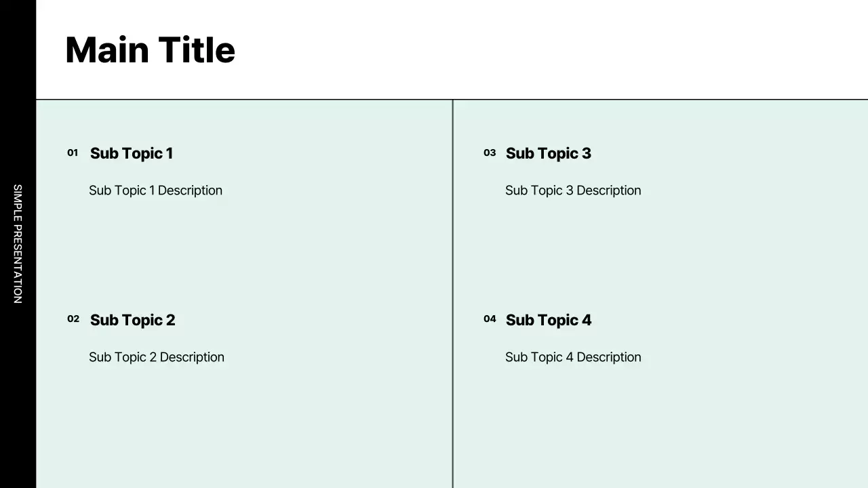
Task: Select the 04 number marker
Action: point(490,319)
